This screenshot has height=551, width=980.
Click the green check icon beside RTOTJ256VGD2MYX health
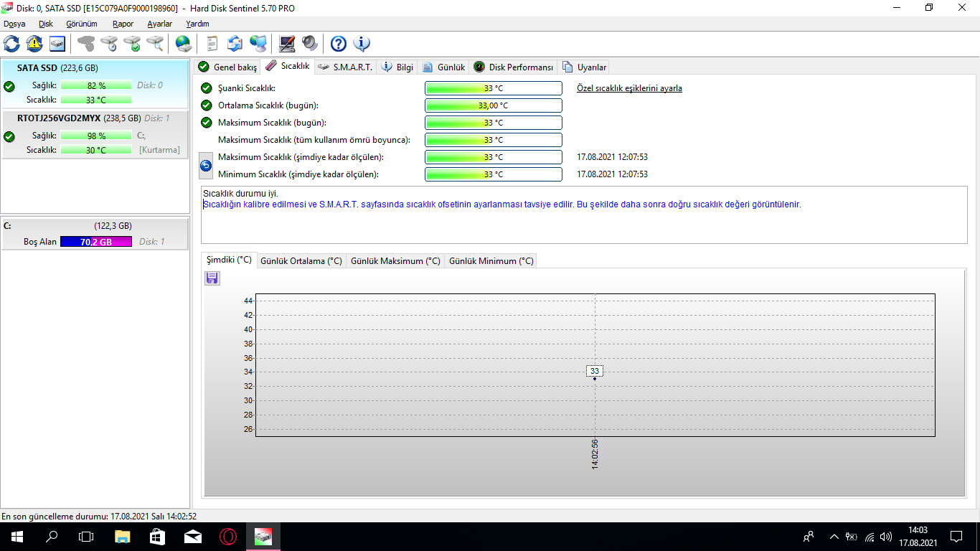(x=9, y=136)
